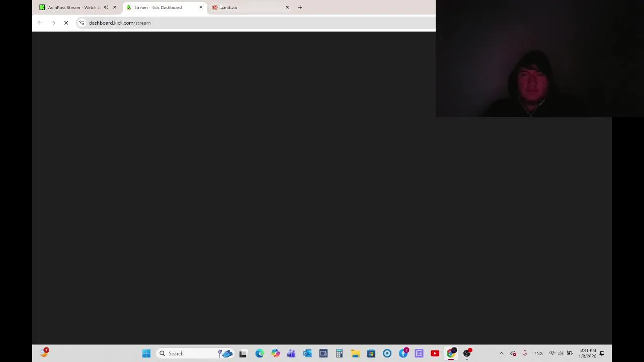644x362 pixels.
Task: Switch to the AdinRoss Stream tab
Action: pos(73,8)
